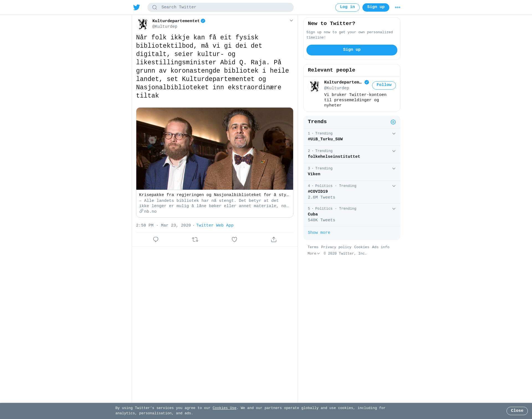
Task: Retweet the Kulturdepartementet tweet
Action: (195, 239)
